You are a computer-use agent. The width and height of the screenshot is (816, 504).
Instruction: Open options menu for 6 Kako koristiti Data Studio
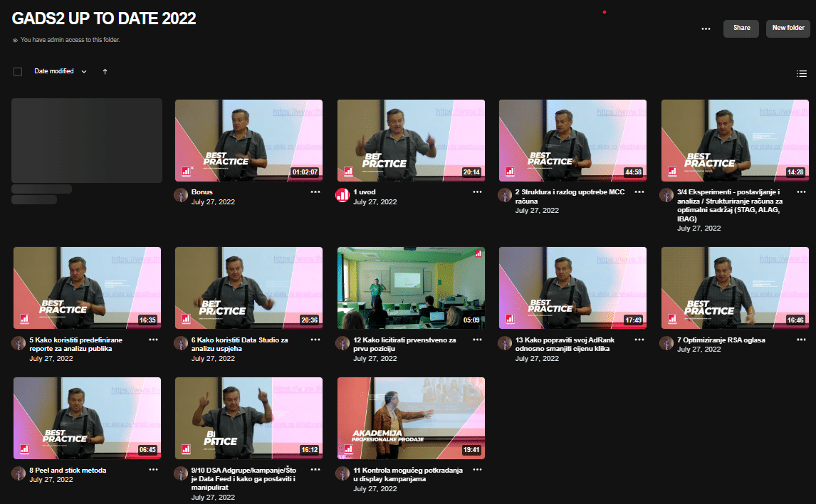pos(315,340)
